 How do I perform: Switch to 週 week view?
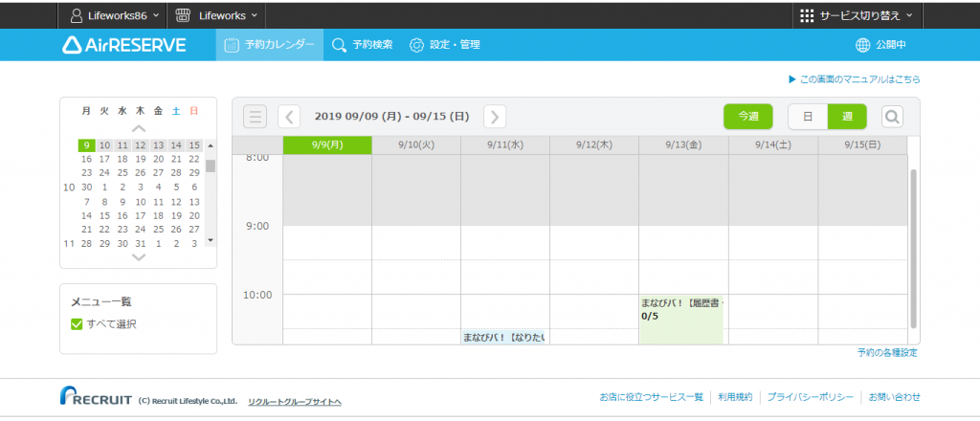(x=847, y=117)
